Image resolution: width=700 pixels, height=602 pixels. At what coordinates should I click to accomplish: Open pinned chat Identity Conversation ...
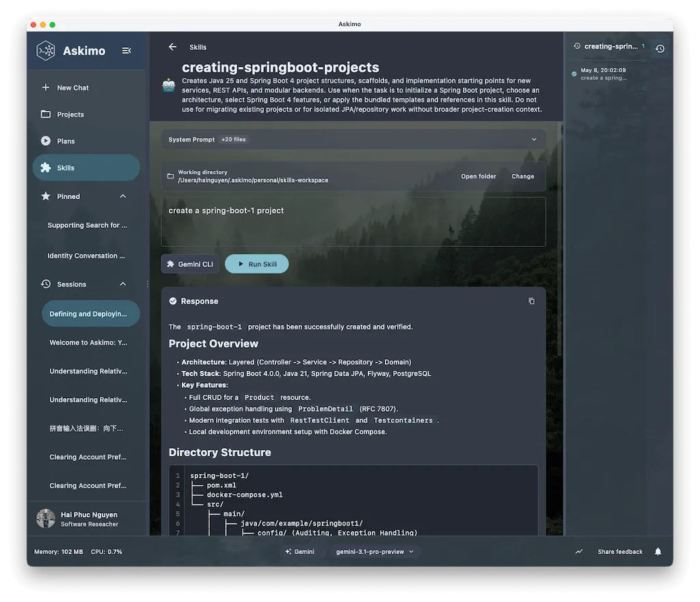(87, 255)
